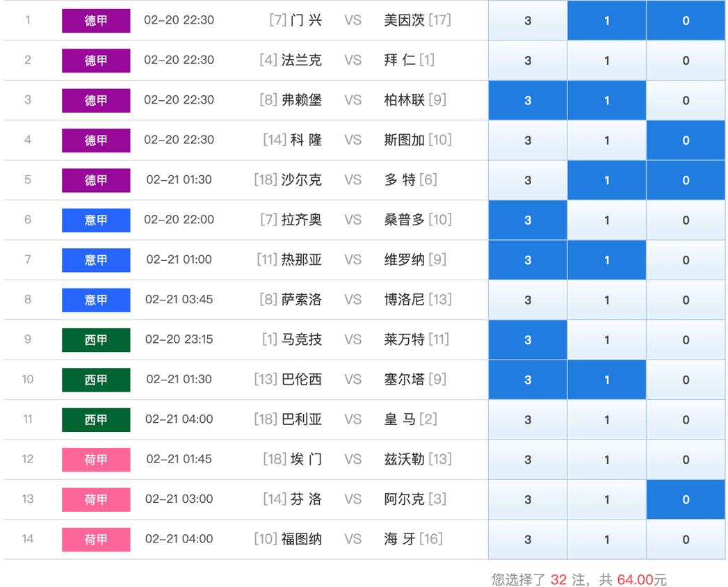Deselect draw (1) for 门兴 vs 美因茨
728x587 pixels.
[x=606, y=20]
